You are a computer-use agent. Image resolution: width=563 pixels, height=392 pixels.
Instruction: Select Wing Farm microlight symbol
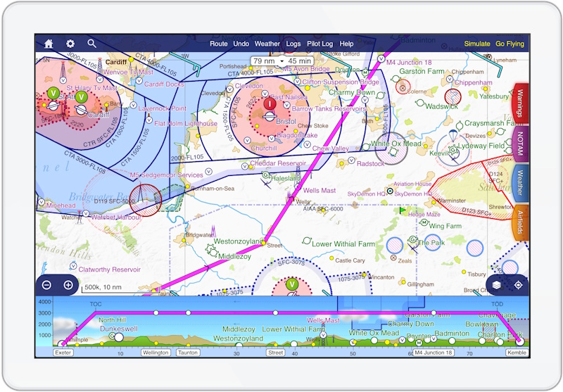pyautogui.click(x=424, y=223)
